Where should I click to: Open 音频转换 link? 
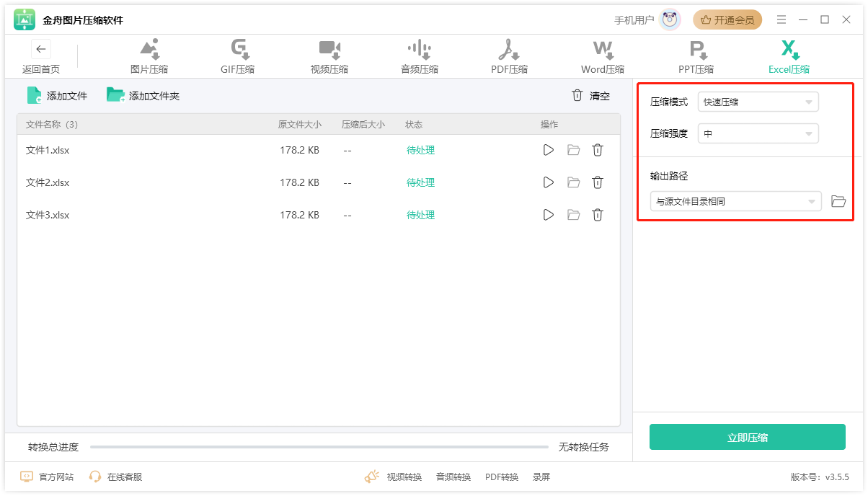tap(453, 477)
